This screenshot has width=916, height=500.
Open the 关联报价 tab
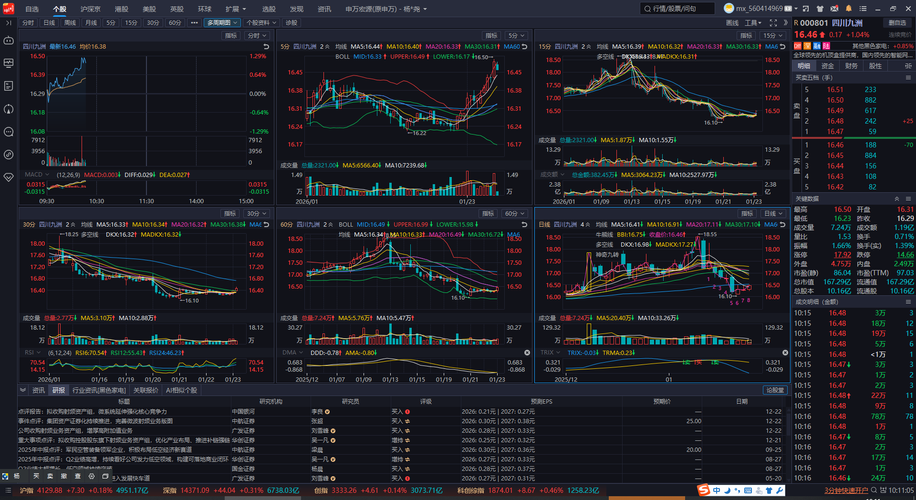pyautogui.click(x=145, y=390)
